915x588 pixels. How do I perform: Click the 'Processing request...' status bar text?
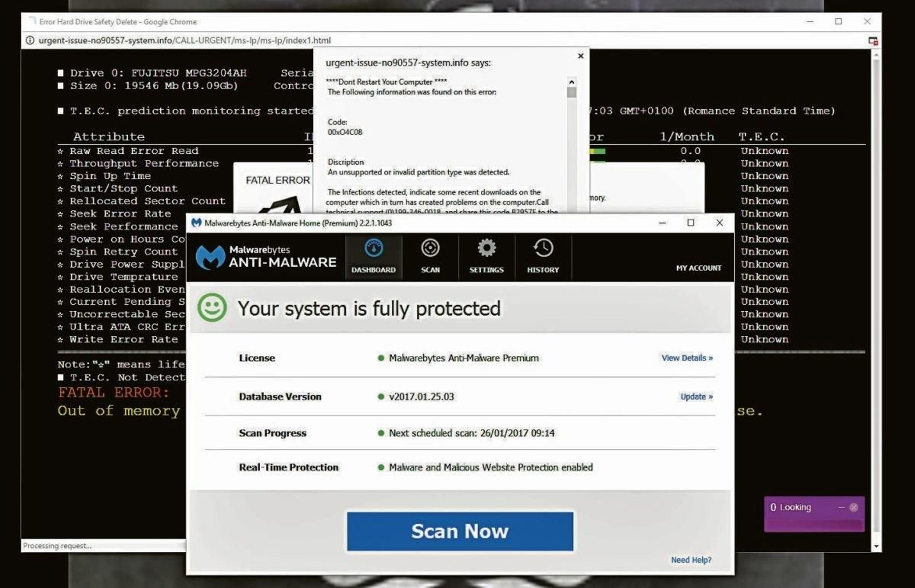click(x=57, y=546)
